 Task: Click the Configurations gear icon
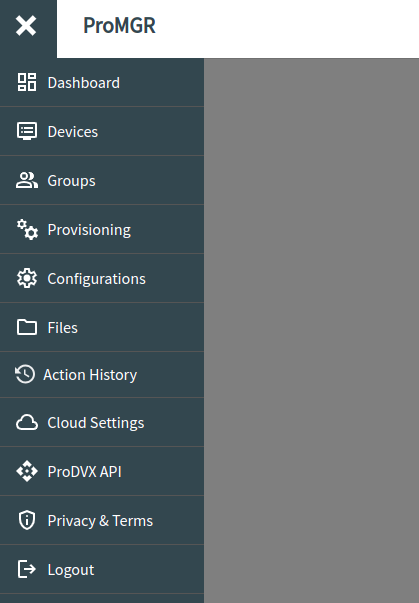(27, 278)
